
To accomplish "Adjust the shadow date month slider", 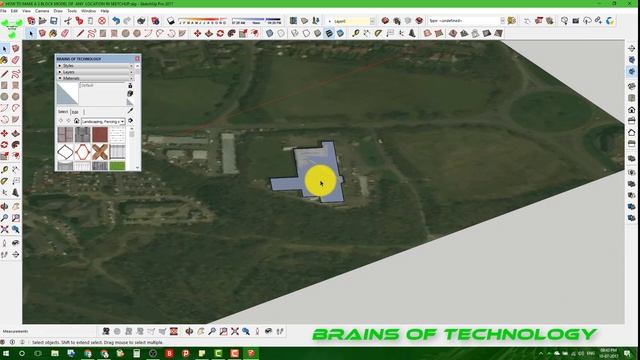I will click(202, 20).
